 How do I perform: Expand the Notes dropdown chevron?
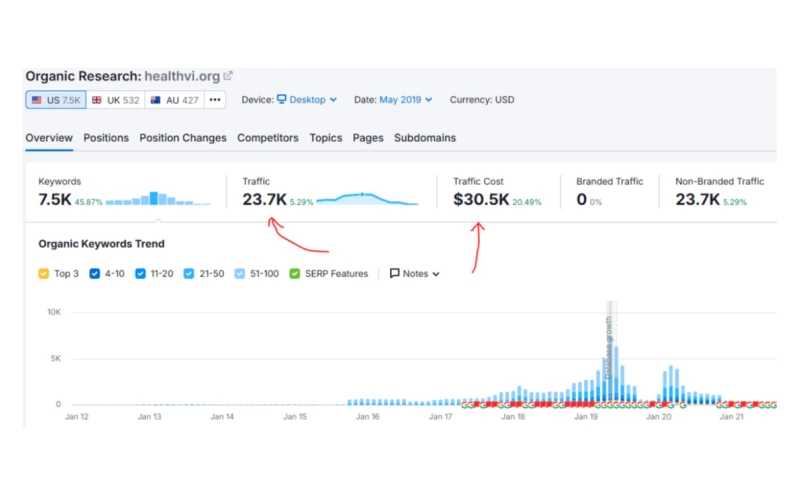coord(436,274)
